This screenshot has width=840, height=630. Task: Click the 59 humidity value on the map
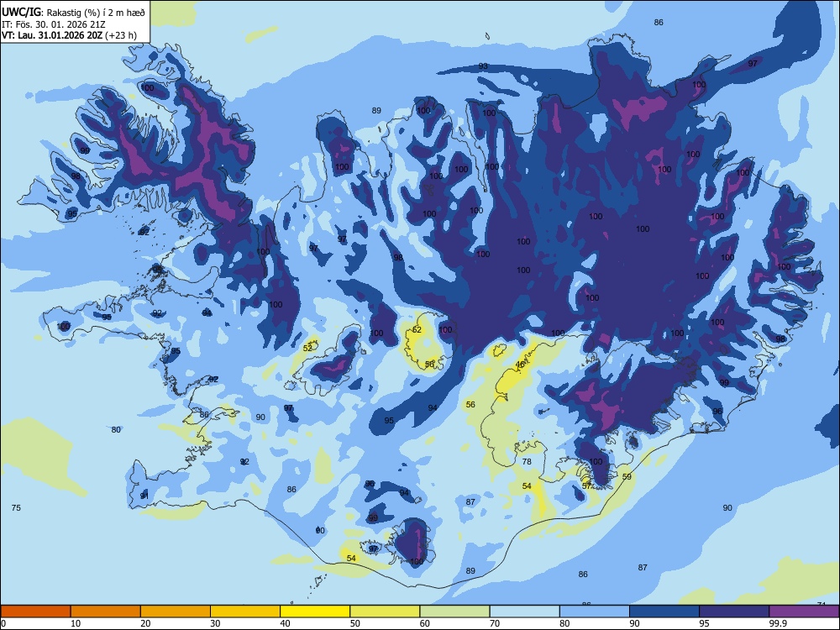pyautogui.click(x=627, y=476)
